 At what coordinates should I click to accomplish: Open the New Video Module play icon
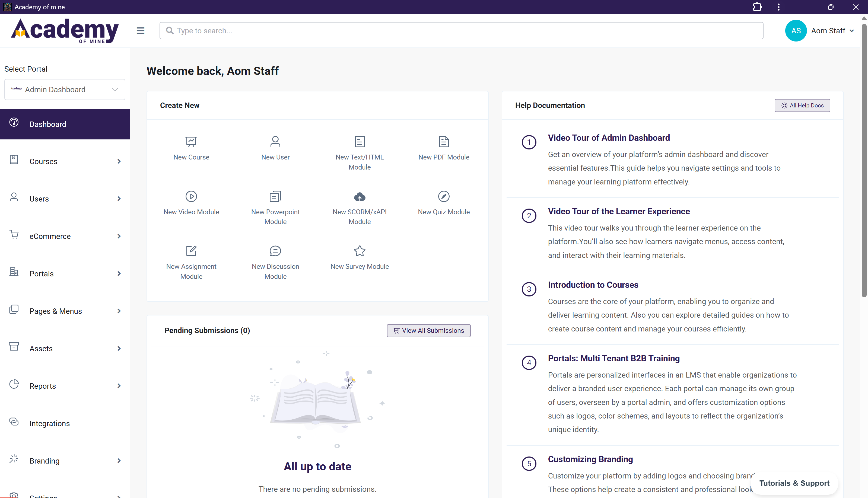(191, 196)
